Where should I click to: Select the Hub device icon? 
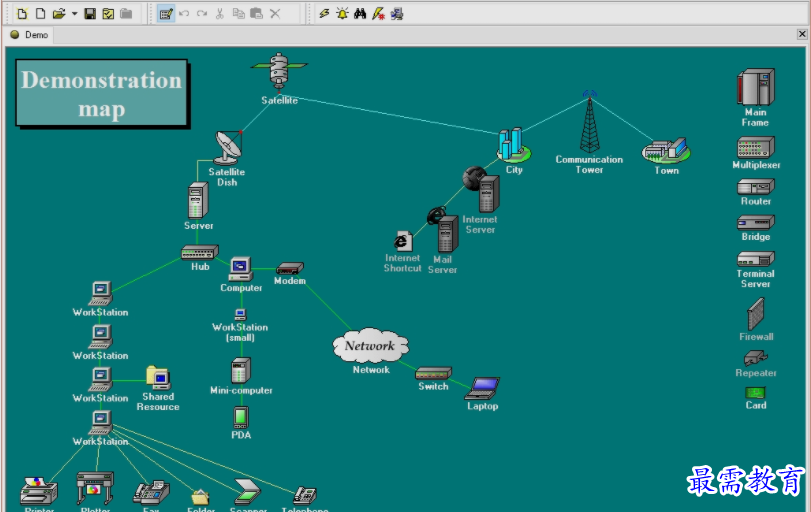200,252
